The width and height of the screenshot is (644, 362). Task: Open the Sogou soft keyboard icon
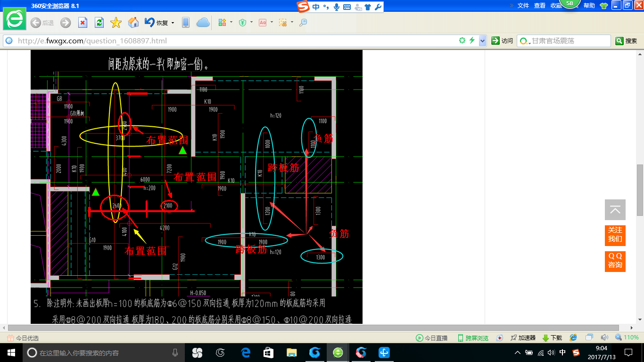[x=347, y=7]
